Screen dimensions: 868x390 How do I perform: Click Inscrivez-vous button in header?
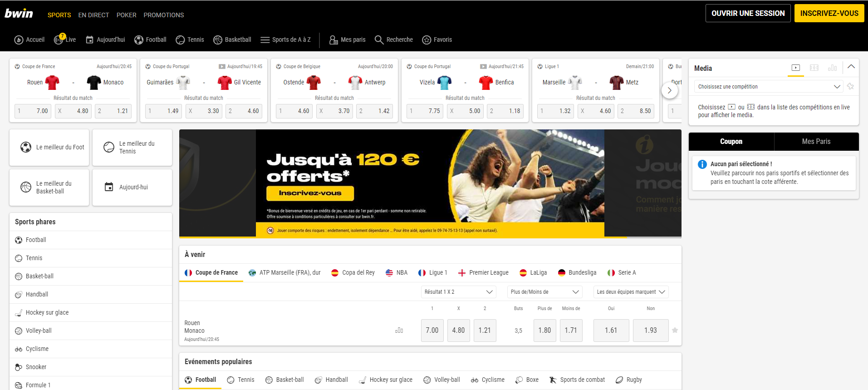click(829, 13)
